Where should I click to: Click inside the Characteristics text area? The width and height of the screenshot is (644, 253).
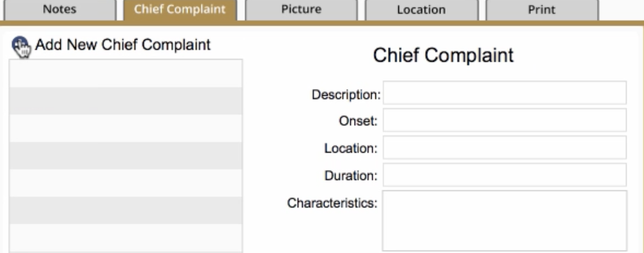point(504,221)
